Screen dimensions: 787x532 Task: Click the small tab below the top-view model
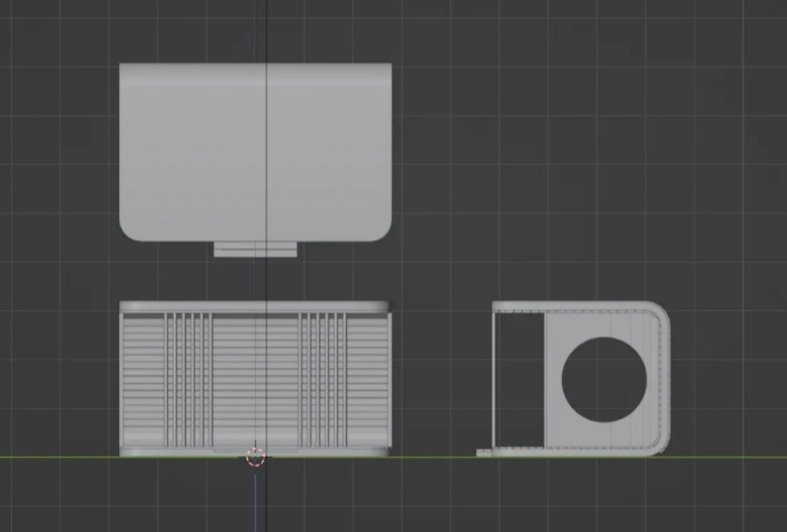click(256, 249)
